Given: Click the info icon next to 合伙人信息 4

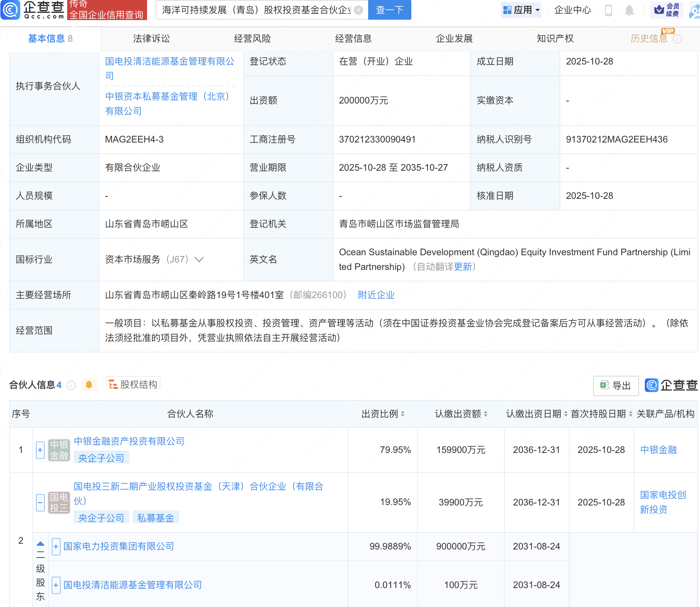Looking at the screenshot, I should coord(71,385).
